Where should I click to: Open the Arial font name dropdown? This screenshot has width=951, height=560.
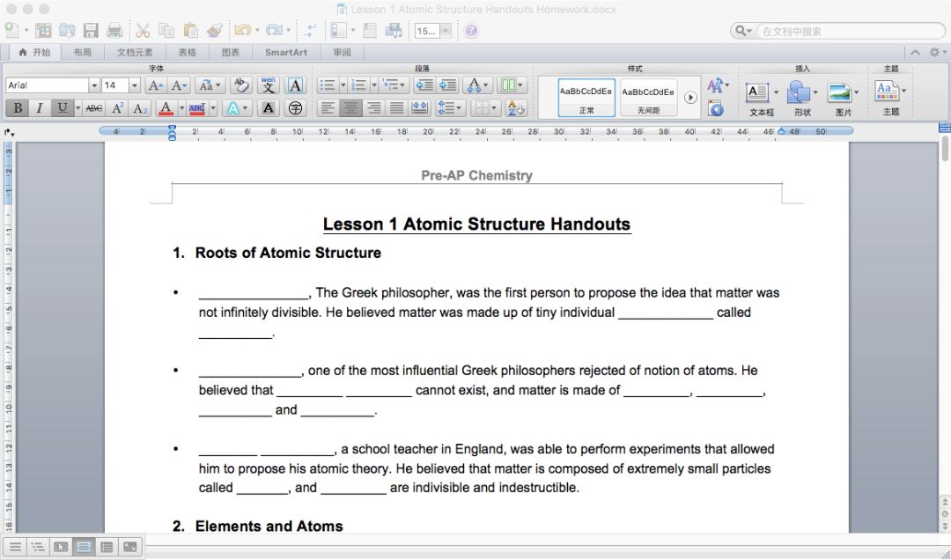click(93, 85)
